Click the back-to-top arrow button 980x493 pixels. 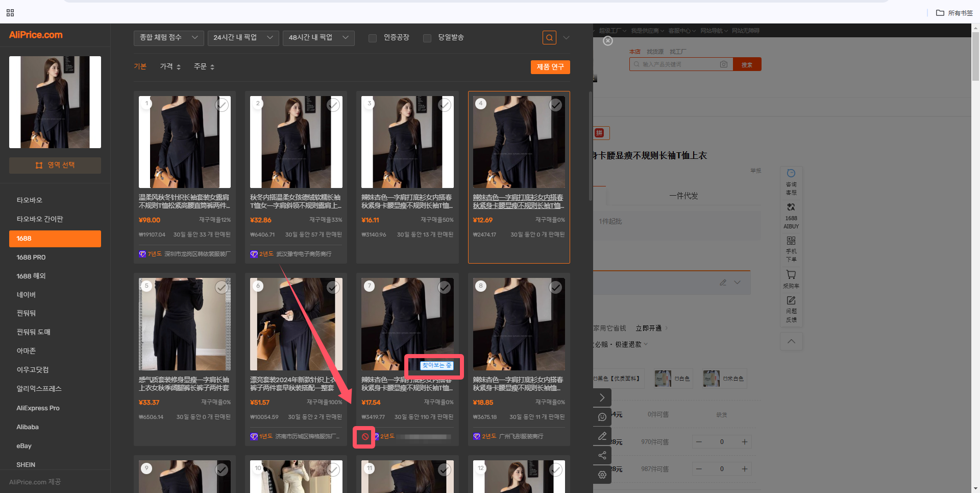pyautogui.click(x=791, y=341)
